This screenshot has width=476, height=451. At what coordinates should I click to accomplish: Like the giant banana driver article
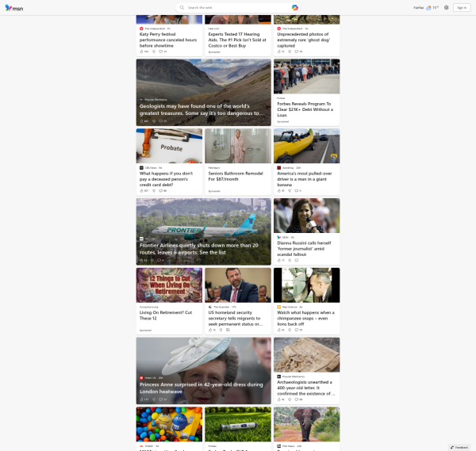click(x=279, y=191)
